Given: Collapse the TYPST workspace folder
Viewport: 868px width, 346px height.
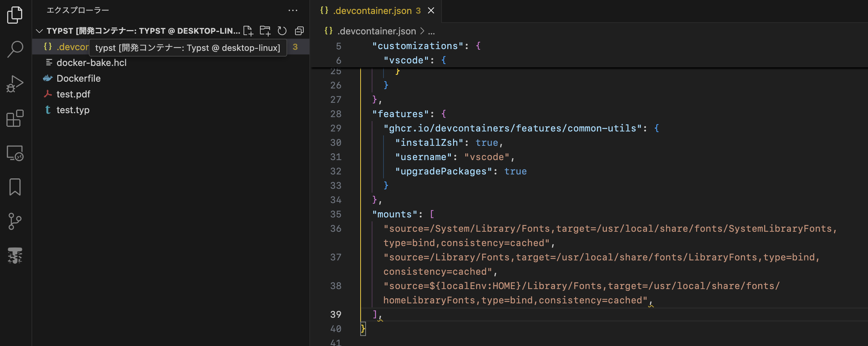Looking at the screenshot, I should (39, 31).
